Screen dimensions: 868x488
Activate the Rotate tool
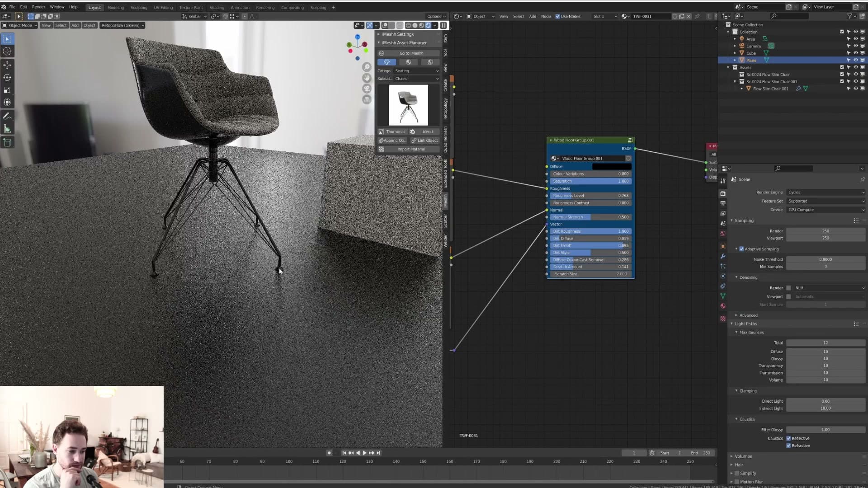pos(7,78)
